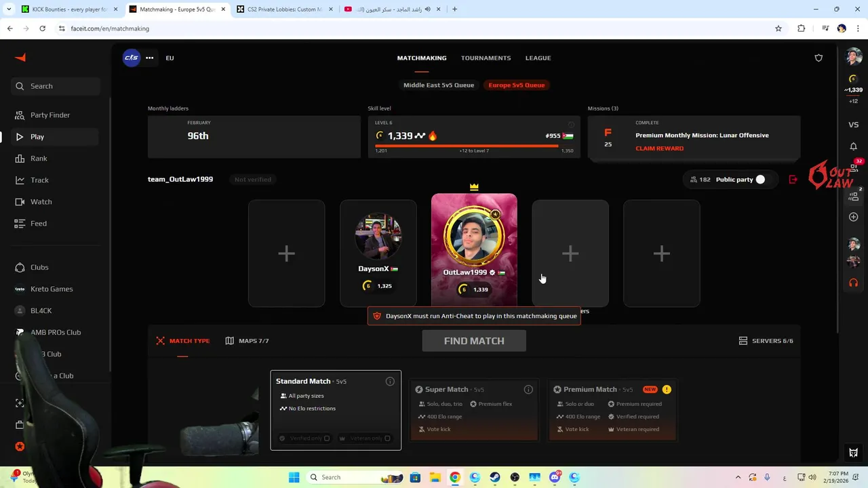Click user avatar at top right
Viewport: 868px width, 488px height.
tap(854, 57)
